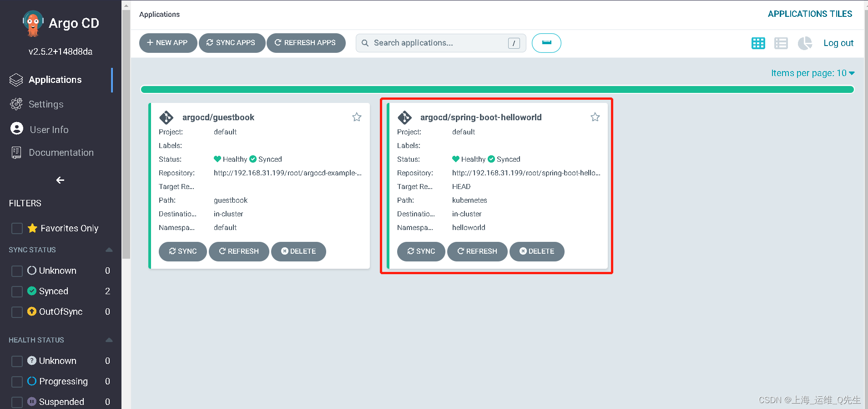Image resolution: width=868 pixels, height=409 pixels.
Task: Click the git icon on guestbook card
Action: coord(166,118)
